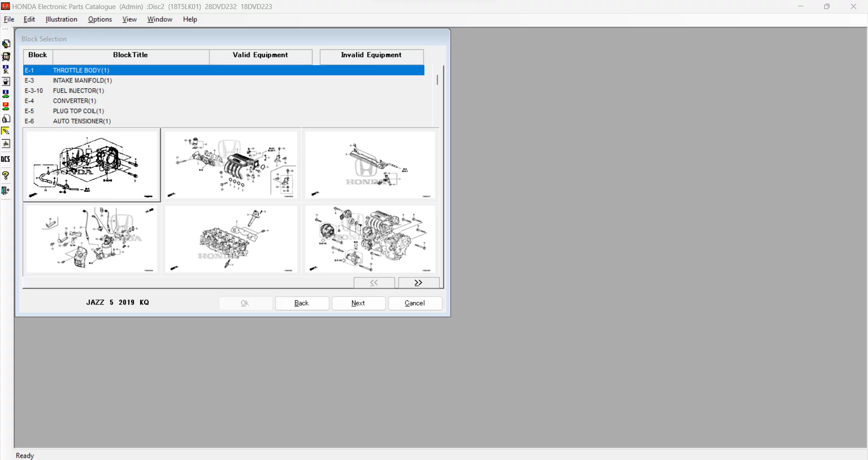Click the blue car icon in left toolbar
Viewport: 868px width, 460px height.
[6, 94]
